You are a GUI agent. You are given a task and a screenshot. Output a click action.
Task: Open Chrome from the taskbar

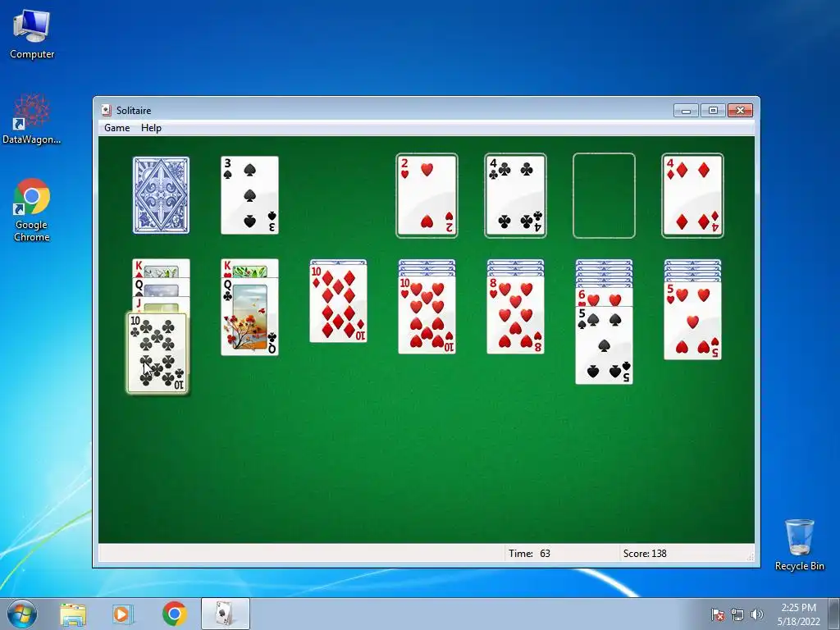point(174,614)
